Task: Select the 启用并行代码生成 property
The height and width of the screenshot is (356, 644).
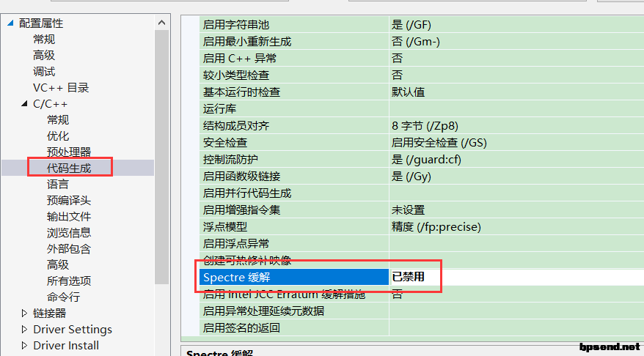Action: pyautogui.click(x=247, y=193)
